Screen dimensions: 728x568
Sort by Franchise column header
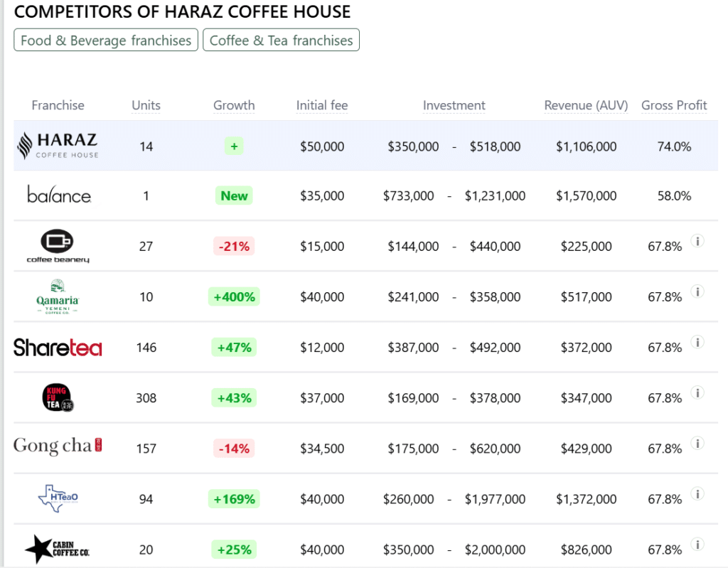[58, 105]
